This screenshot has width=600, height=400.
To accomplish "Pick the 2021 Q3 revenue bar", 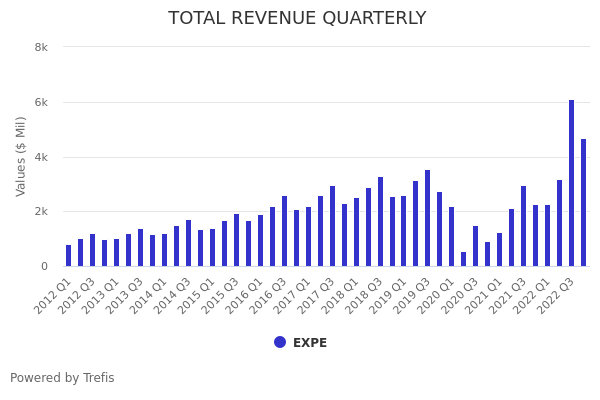I will tap(523, 226).
